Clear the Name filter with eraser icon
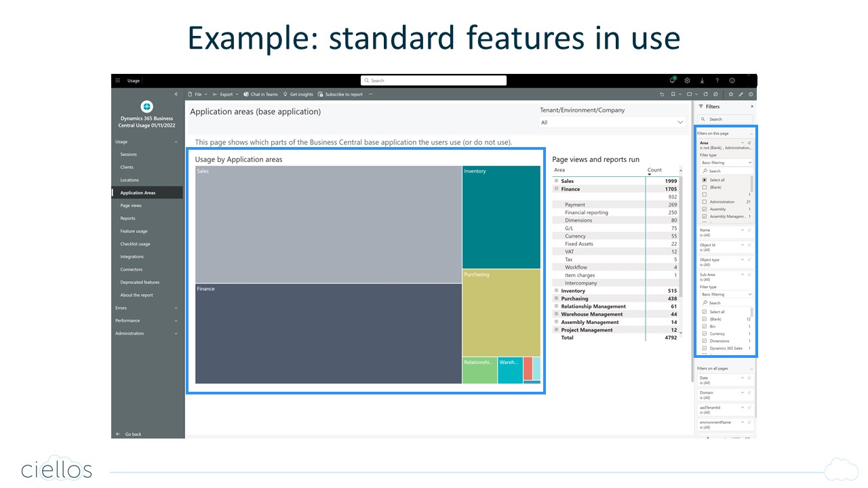Screen dimensions: 868x488 pos(749,230)
